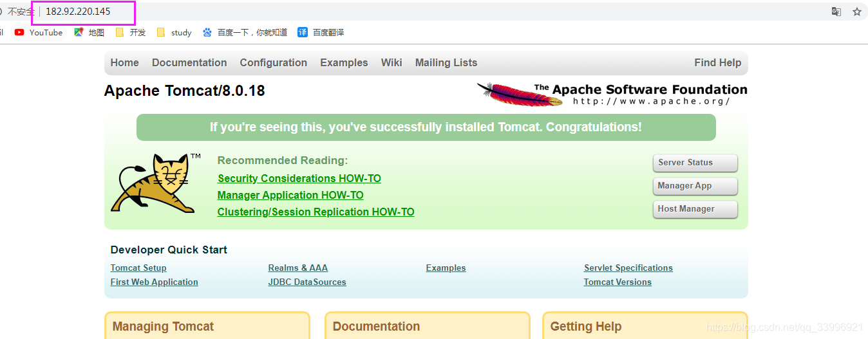Open the 开发 bookmarks folder
This screenshot has width=868, height=339.
pyautogui.click(x=131, y=32)
